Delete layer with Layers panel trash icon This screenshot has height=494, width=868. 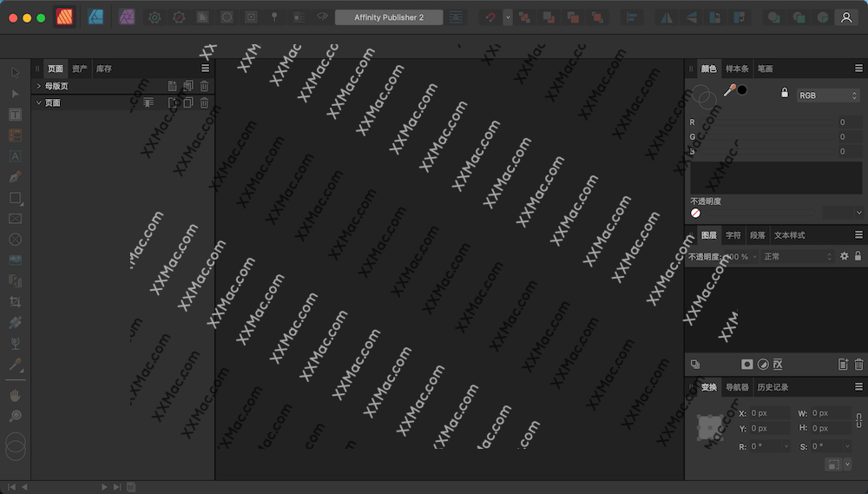[858, 365]
